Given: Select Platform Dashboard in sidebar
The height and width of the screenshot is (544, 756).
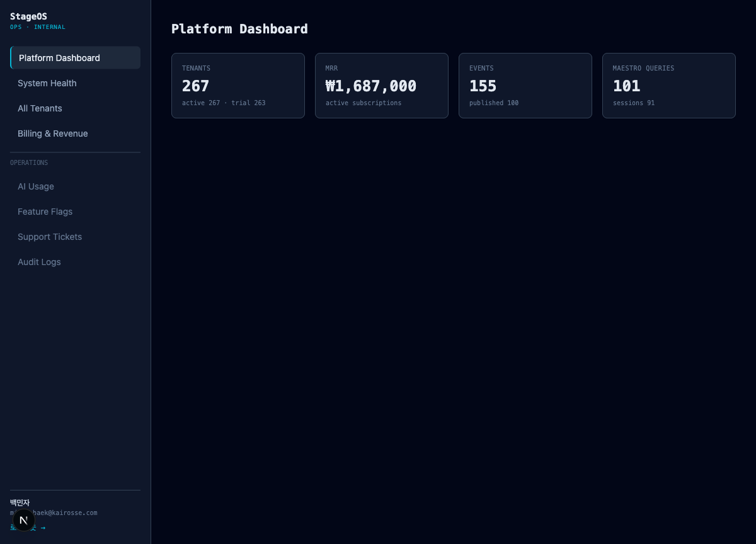Looking at the screenshot, I should pyautogui.click(x=76, y=58).
